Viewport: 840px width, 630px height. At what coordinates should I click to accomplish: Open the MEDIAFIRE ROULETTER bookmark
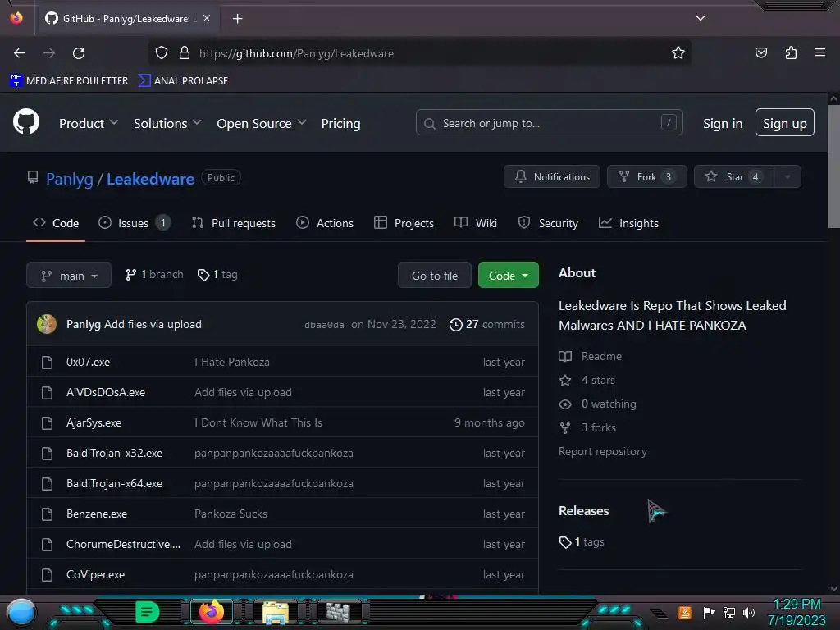[x=69, y=81]
